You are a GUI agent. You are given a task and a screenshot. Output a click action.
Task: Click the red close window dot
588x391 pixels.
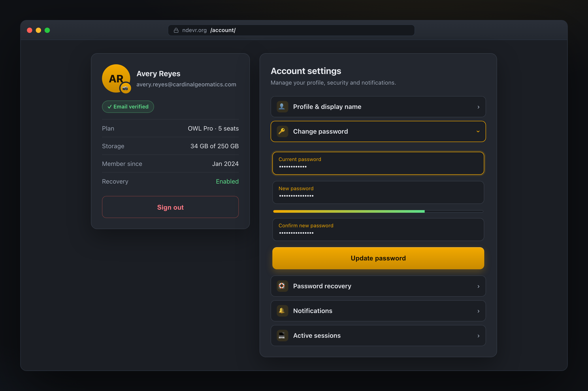tap(30, 30)
